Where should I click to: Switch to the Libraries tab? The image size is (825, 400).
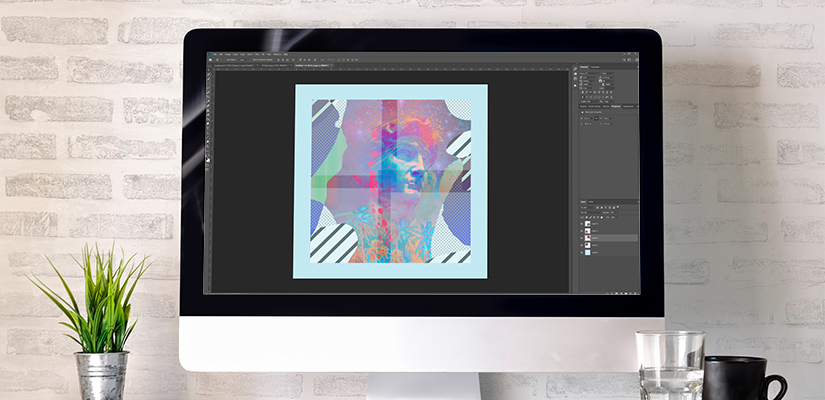point(606,106)
